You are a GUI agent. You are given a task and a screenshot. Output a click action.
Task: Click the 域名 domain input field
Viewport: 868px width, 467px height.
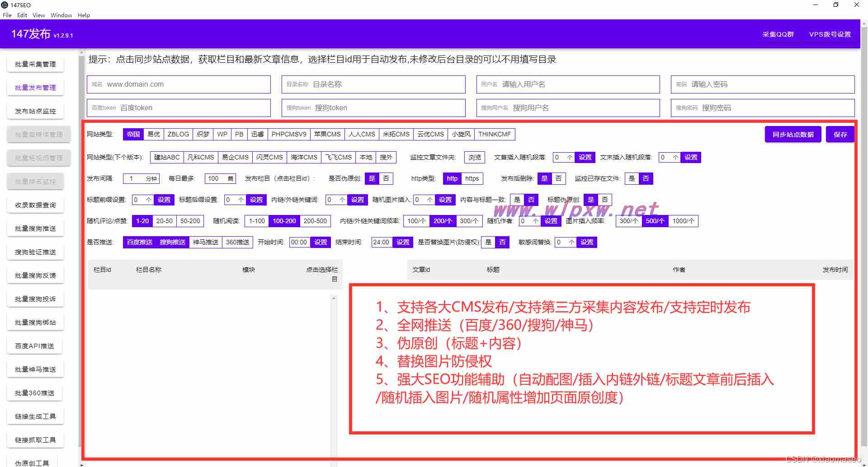coord(179,84)
